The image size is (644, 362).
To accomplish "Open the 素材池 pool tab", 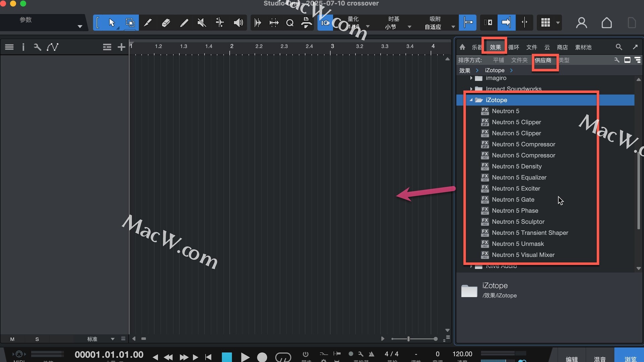I will point(583,47).
